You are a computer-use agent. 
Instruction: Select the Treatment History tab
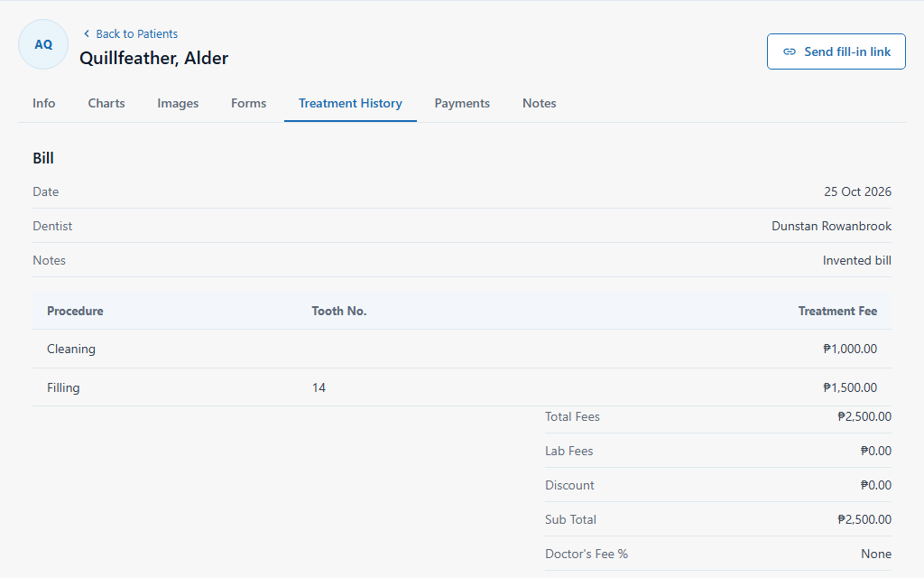point(350,103)
